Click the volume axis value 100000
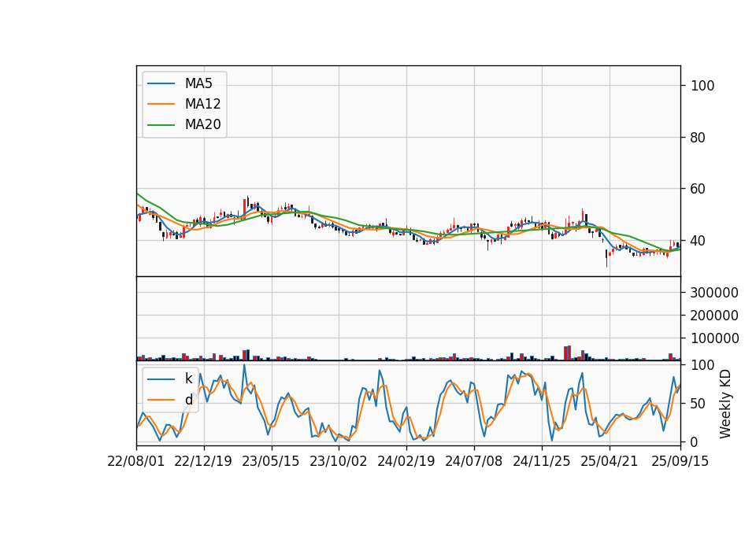Image resolution: width=756 pixels, height=543 pixels. [x=714, y=338]
